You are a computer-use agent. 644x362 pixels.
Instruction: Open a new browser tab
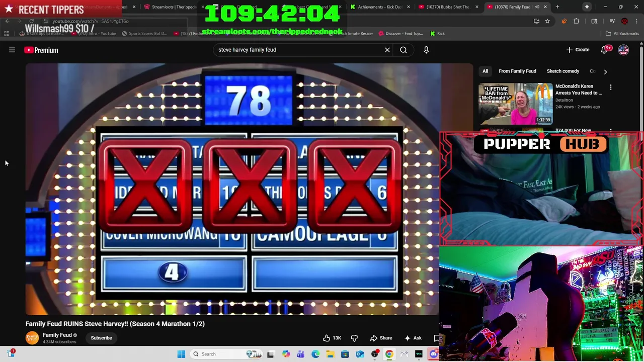pyautogui.click(x=557, y=7)
